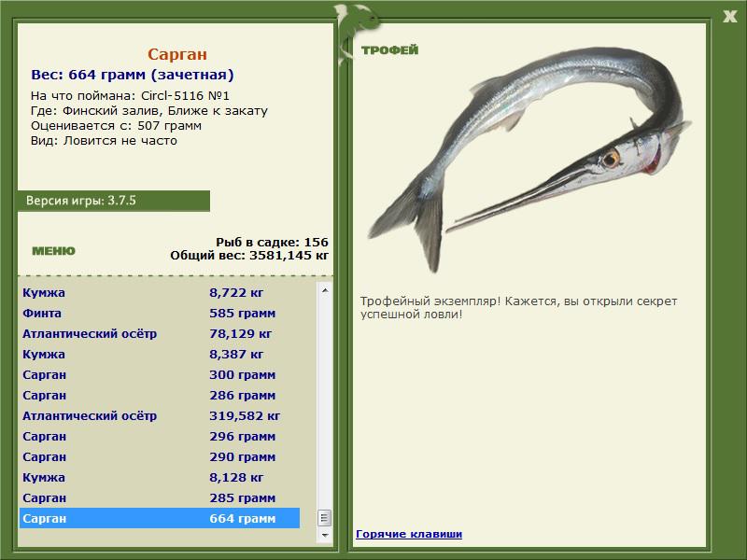Select the Кумжа 8,128 кг row
The image size is (747, 560).
(x=160, y=477)
